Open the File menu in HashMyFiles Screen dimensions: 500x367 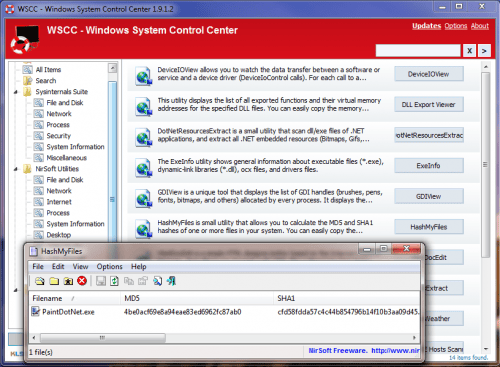click(x=38, y=267)
